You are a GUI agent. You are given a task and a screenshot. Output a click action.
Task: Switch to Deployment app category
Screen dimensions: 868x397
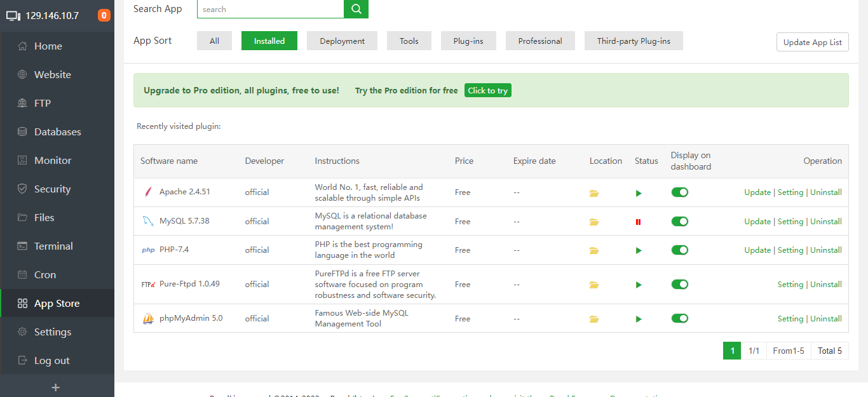point(342,41)
